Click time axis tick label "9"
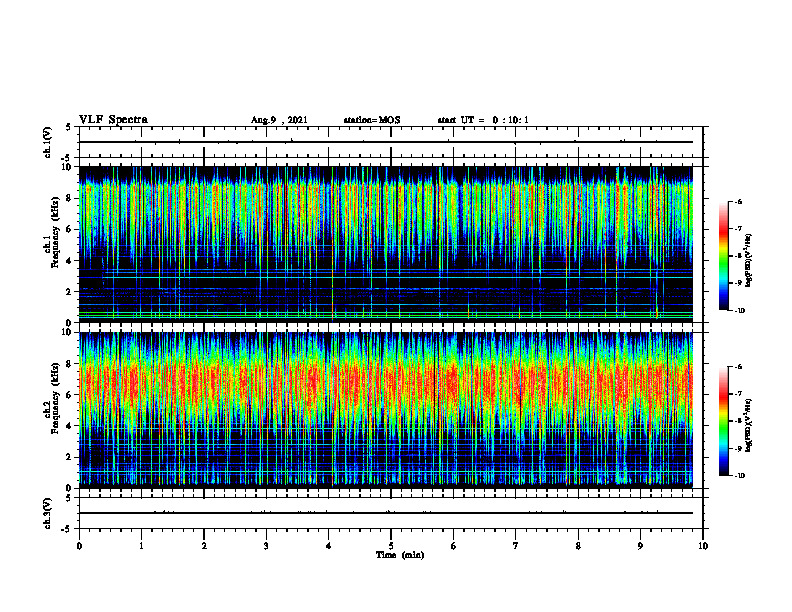Image resolution: width=792 pixels, height=612 pixels. point(640,546)
